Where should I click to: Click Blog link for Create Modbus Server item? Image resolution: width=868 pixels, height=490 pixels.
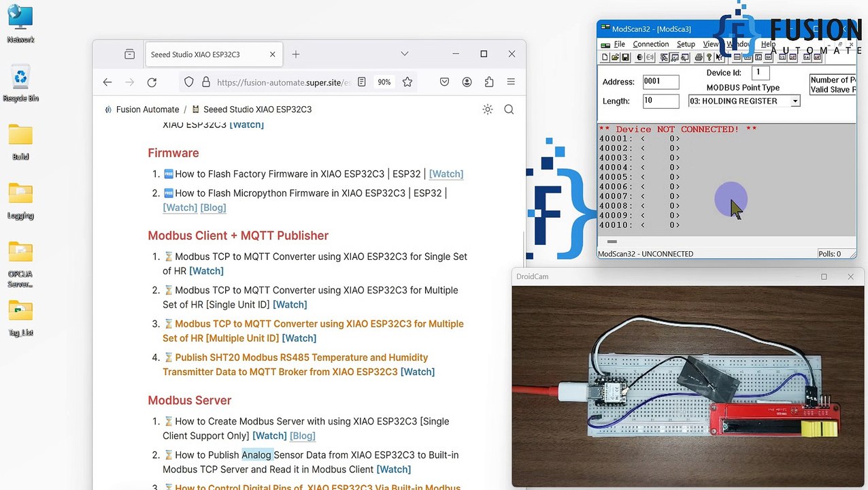pyautogui.click(x=303, y=436)
